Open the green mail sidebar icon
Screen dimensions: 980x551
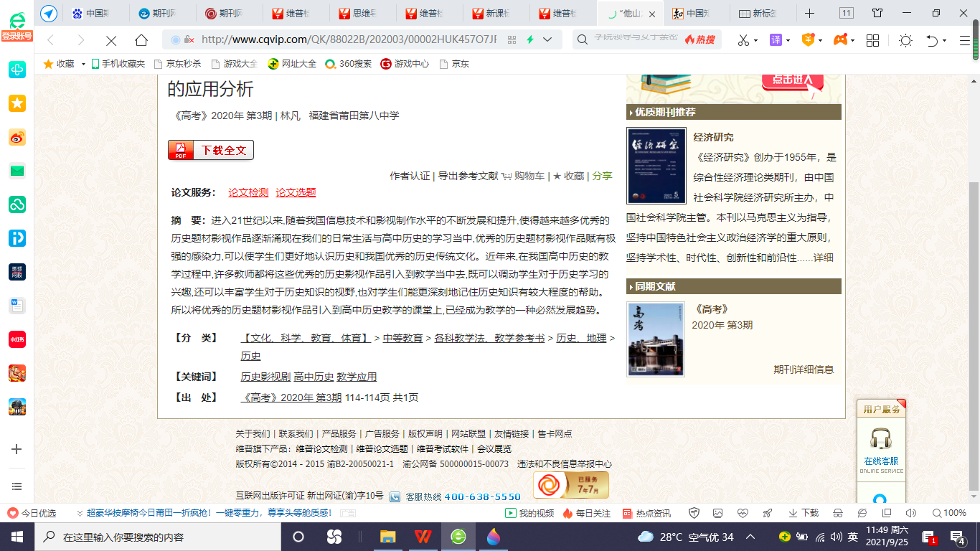tap(17, 171)
